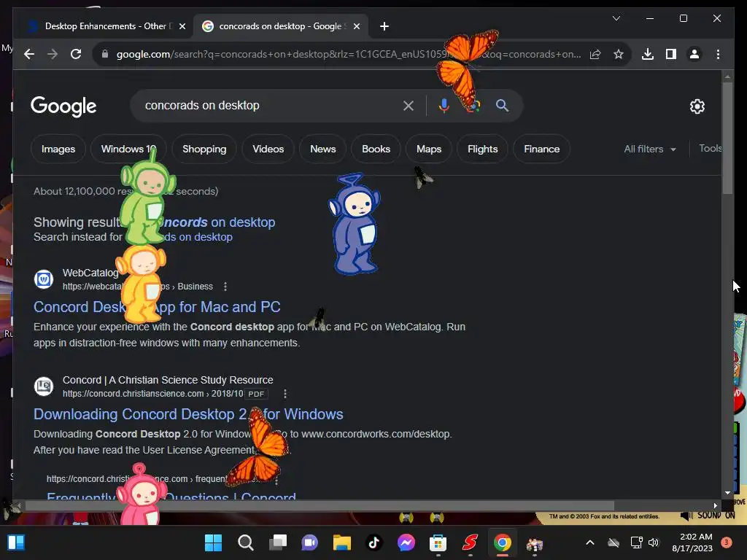
Task: Share this page via address bar icon
Action: 595,54
